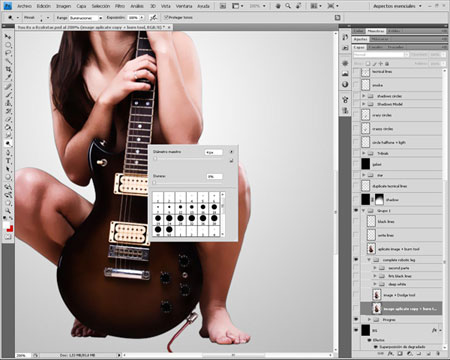Image resolution: width=450 pixels, height=360 pixels.
Task: Hide the Superposición de degradado effect
Action: click(376, 347)
